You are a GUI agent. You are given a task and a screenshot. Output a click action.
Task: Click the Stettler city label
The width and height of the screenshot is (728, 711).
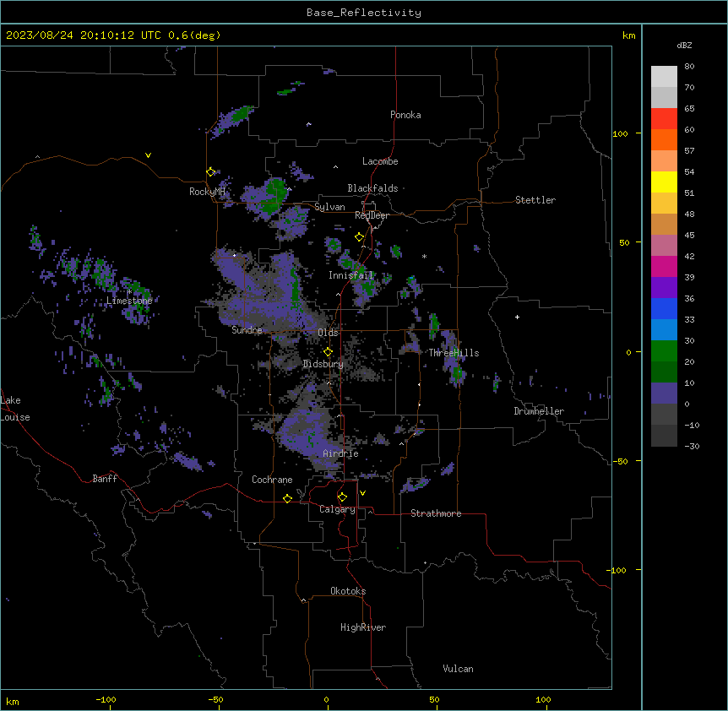point(535,200)
